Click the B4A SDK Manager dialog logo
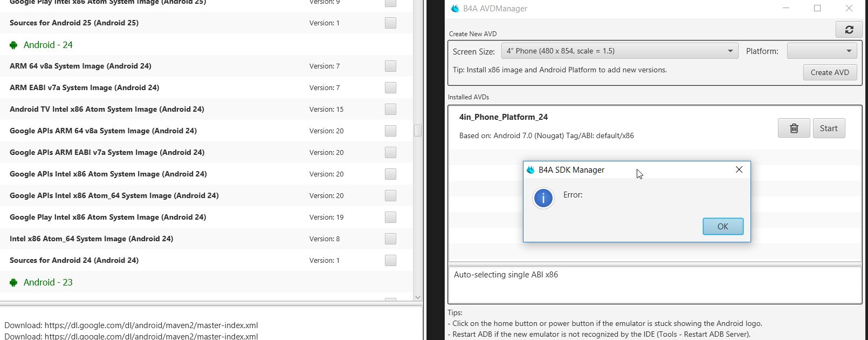This screenshot has height=340, width=868. [x=531, y=170]
